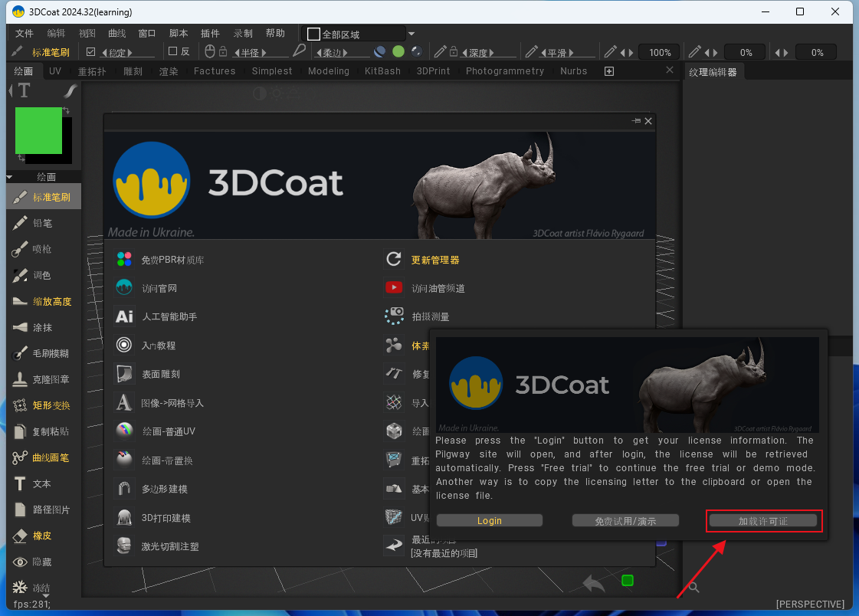Choose 绘画-普通UV entry
The height and width of the screenshot is (616, 859).
click(156, 431)
